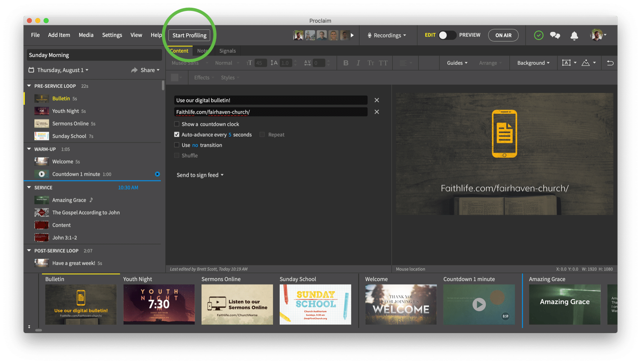Click the line spacing icon

[274, 63]
